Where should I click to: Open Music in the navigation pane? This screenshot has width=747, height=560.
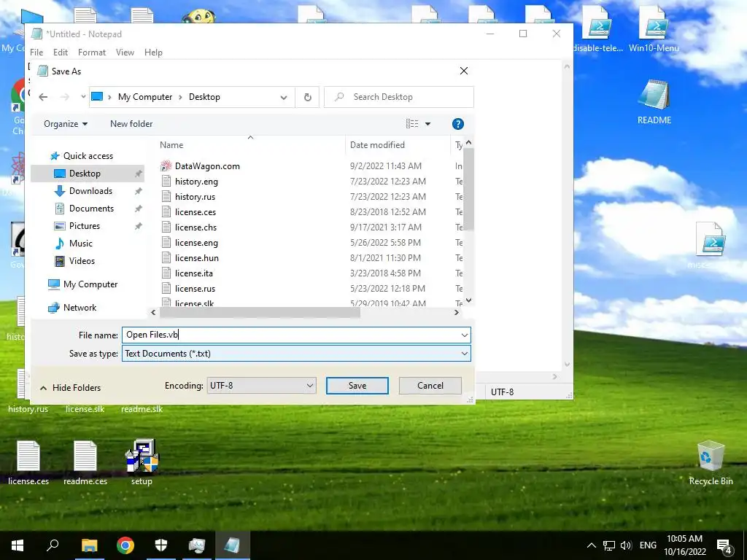point(80,244)
